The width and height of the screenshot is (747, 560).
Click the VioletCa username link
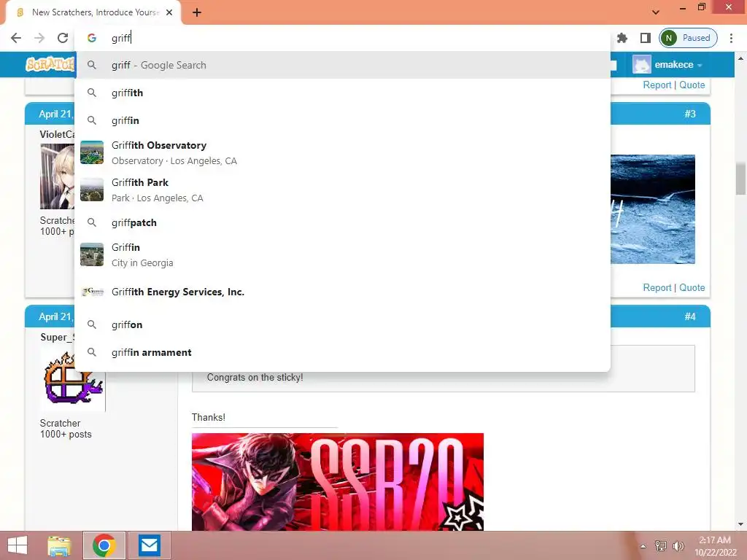[57, 134]
